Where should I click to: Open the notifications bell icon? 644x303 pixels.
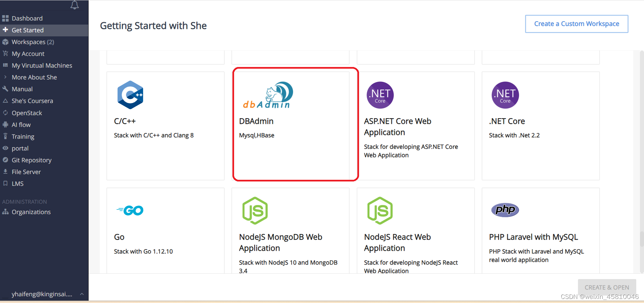pos(74,5)
